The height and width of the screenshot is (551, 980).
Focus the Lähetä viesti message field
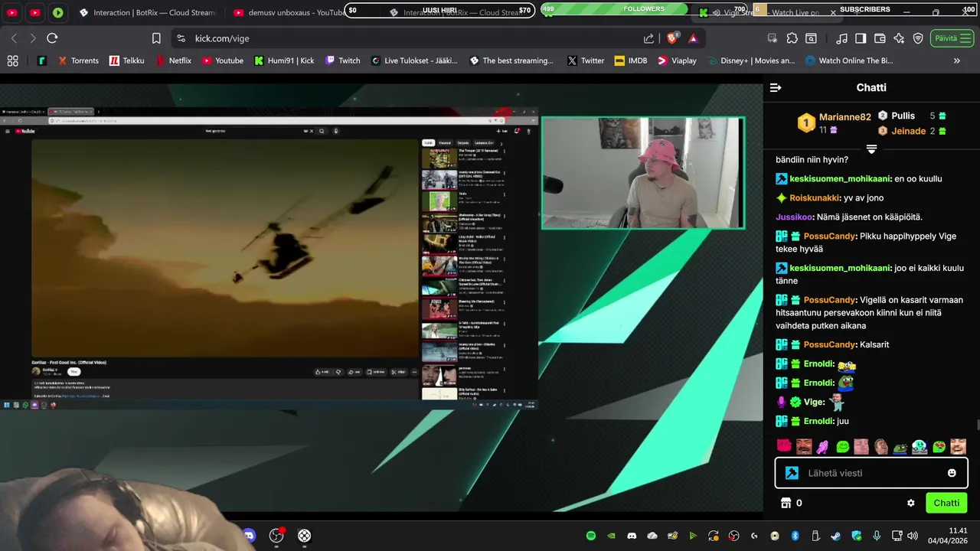871,473
